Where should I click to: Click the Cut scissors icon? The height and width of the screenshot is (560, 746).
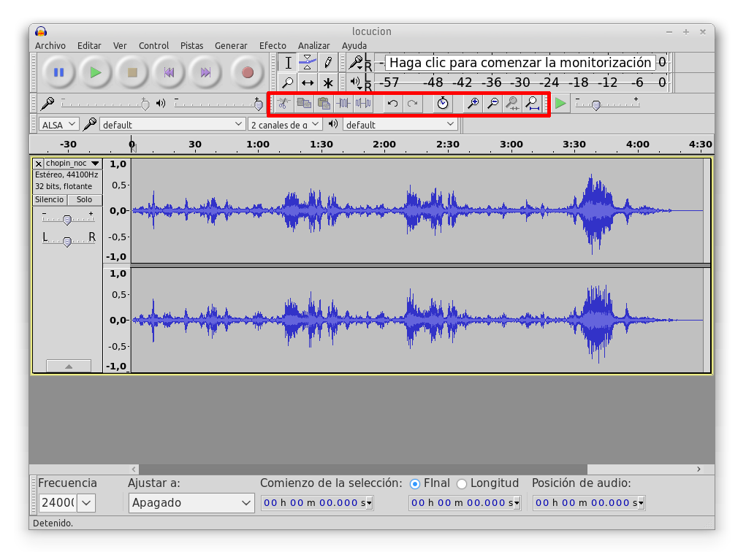click(284, 103)
